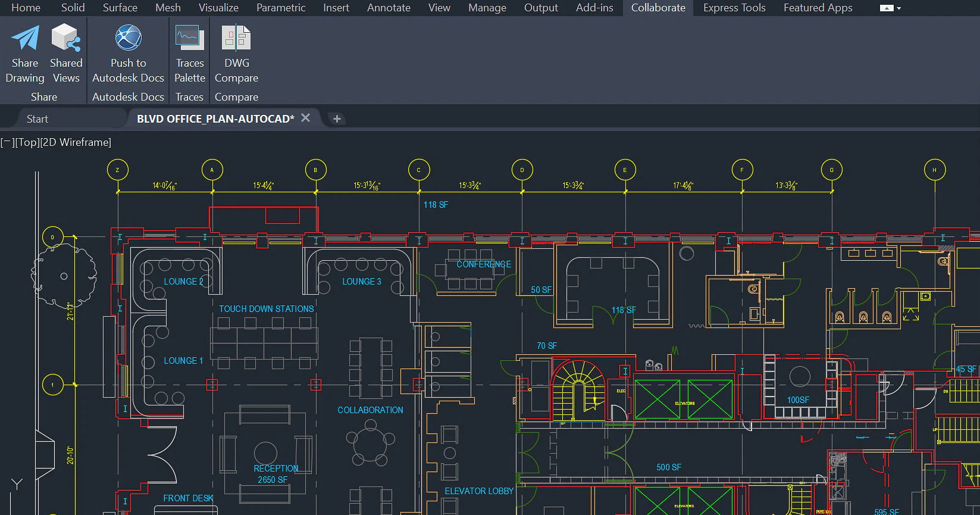Select the CONFERENCE room label in drawing
The width and height of the screenshot is (980, 515).
[484, 264]
